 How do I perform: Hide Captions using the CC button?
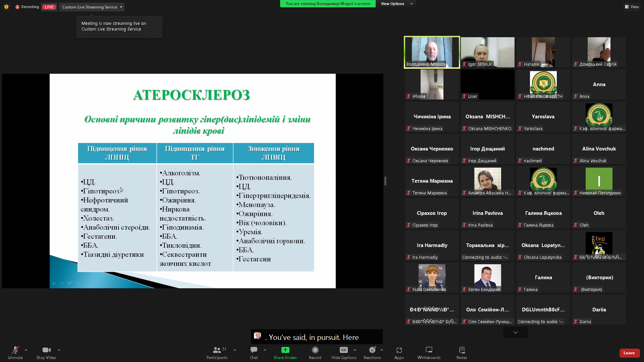click(344, 353)
